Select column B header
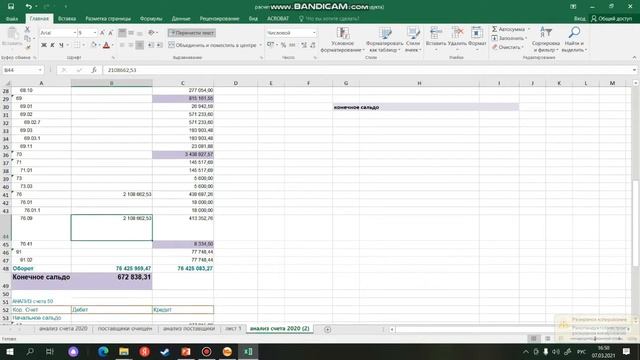Screen dimensions: 640x360 click(x=111, y=83)
